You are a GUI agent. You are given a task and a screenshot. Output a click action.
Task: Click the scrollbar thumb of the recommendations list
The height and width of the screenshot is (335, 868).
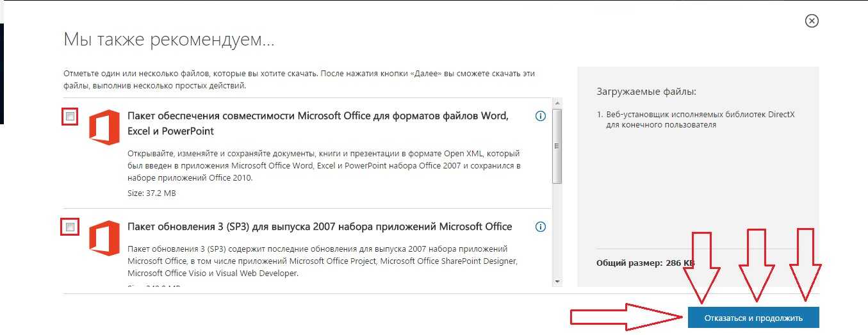pos(557,146)
